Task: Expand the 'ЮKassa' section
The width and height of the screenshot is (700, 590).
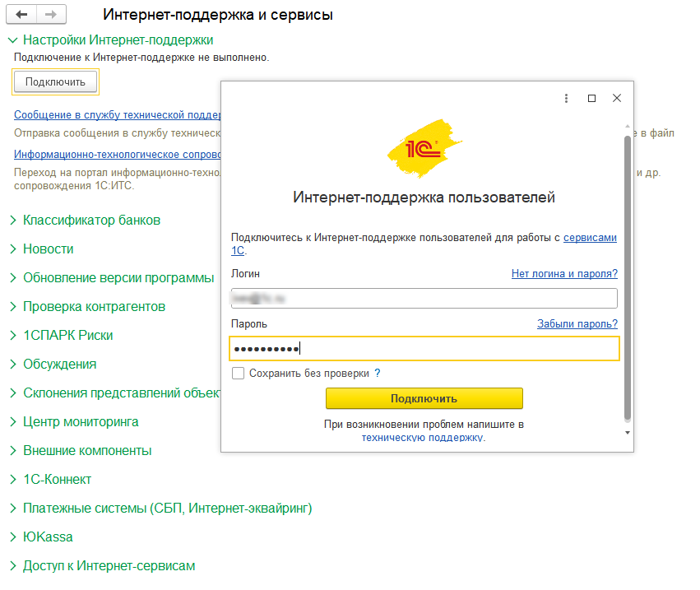Action: click(12, 537)
